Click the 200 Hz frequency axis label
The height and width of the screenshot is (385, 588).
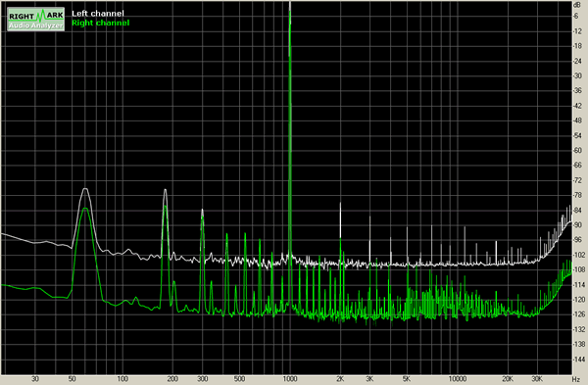(x=172, y=379)
